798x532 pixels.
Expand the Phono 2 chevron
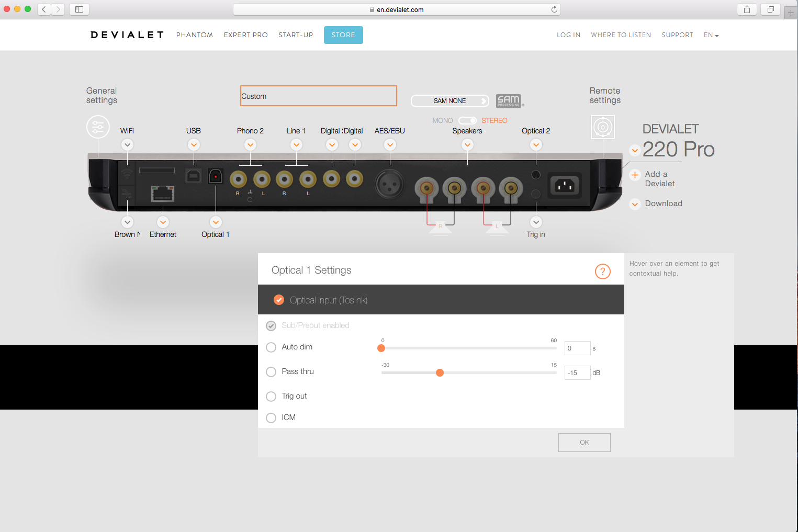click(x=250, y=145)
